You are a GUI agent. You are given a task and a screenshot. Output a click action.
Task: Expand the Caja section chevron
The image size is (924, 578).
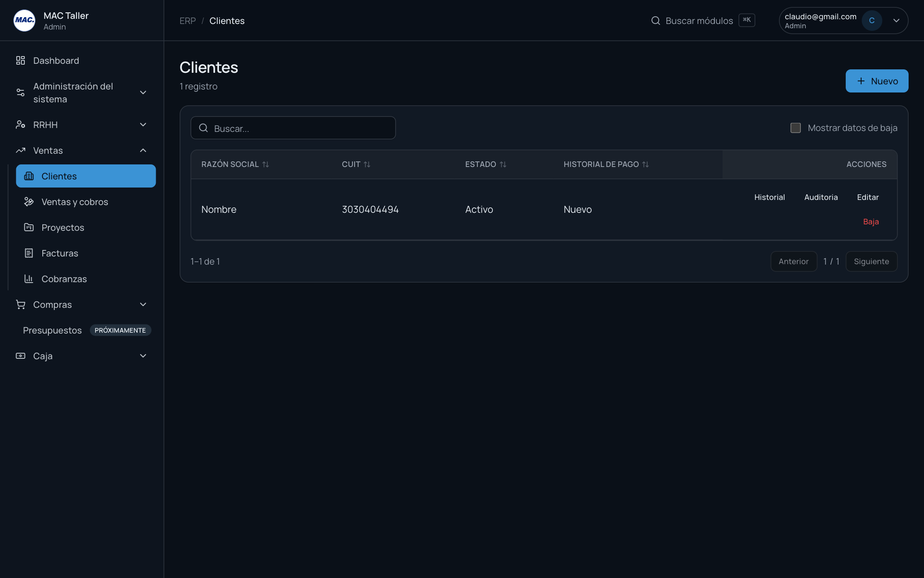point(143,356)
